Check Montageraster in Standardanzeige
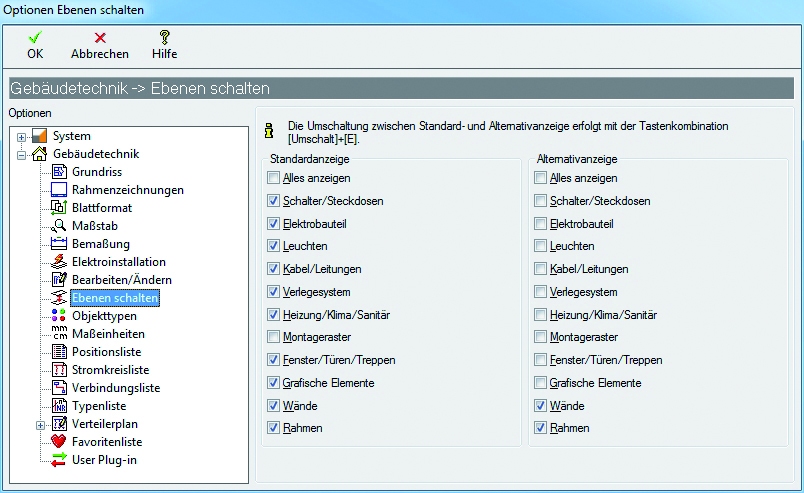This screenshot has height=493, width=804. pyautogui.click(x=273, y=338)
